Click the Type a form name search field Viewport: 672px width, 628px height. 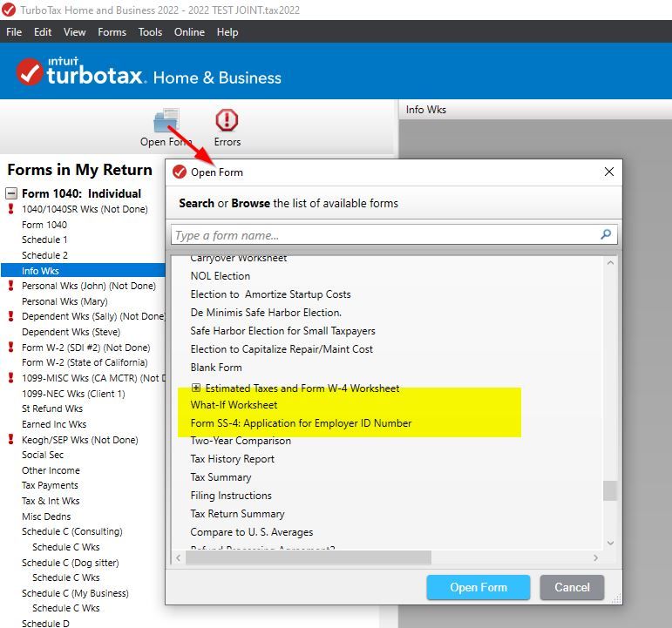[x=386, y=235]
